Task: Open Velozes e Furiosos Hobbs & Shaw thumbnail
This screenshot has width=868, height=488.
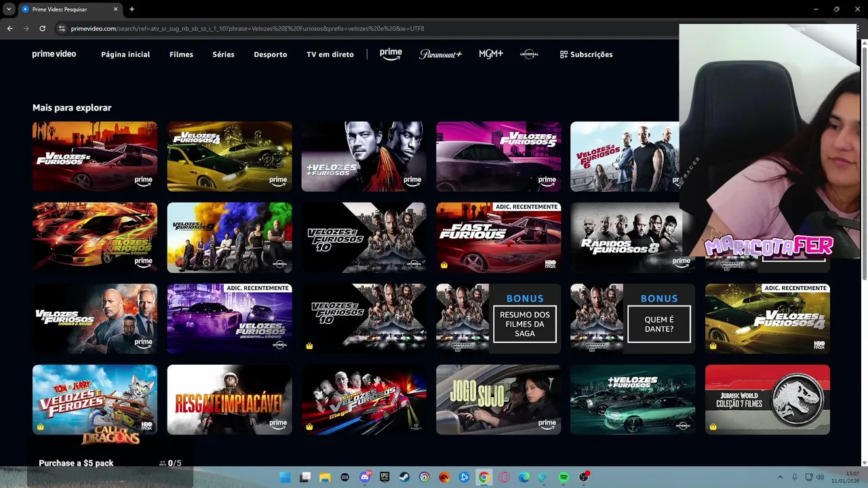Action: coord(95,319)
